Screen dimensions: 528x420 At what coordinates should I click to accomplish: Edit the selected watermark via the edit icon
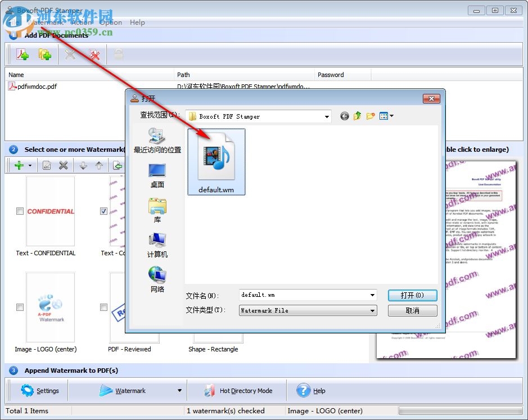(47, 165)
